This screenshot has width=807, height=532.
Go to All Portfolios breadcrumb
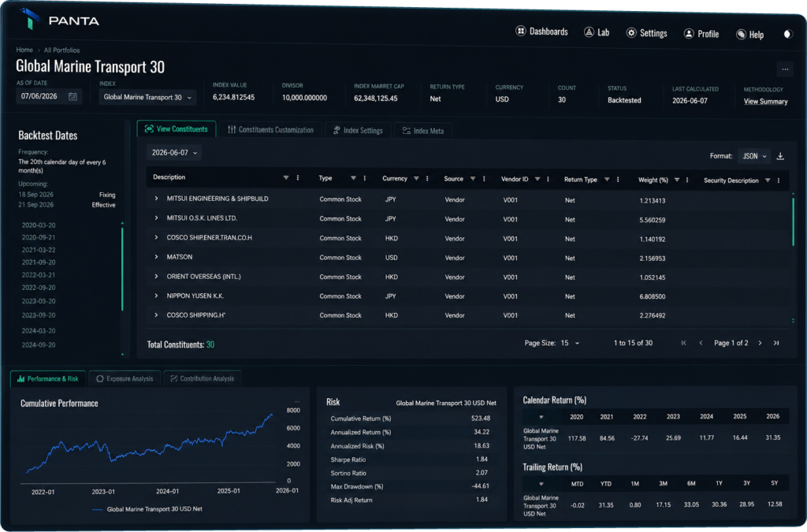61,50
